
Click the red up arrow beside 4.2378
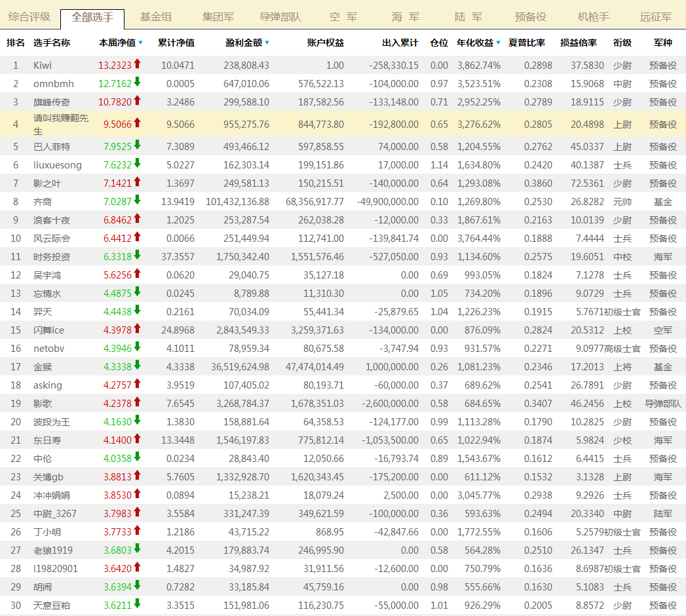pyautogui.click(x=138, y=402)
